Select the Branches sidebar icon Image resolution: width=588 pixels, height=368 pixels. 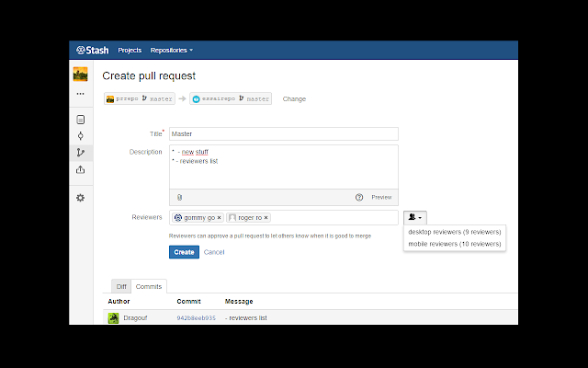coord(80,153)
